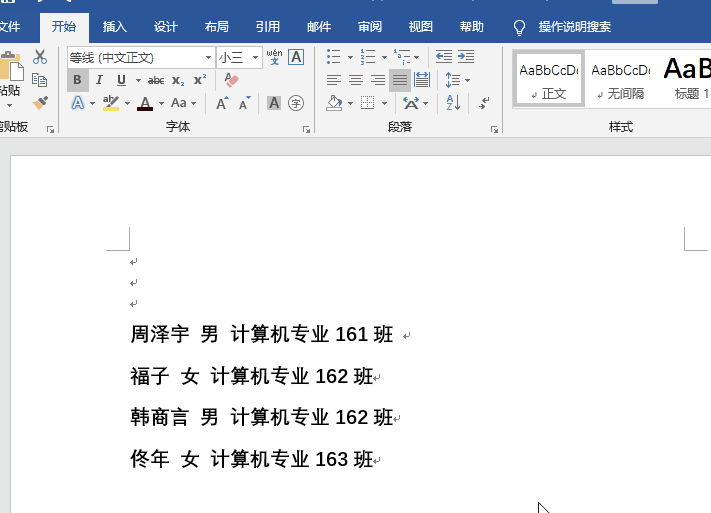Shrink font size with smaller A

(245, 103)
